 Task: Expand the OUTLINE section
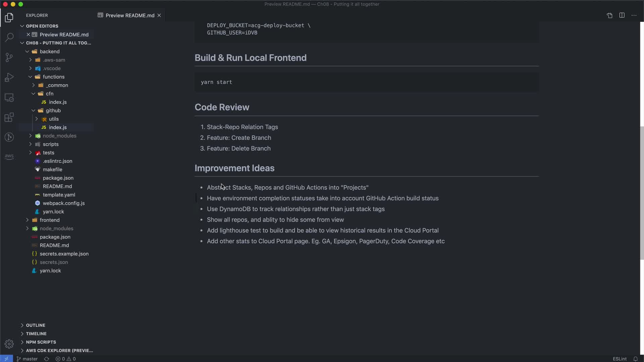coord(36,325)
